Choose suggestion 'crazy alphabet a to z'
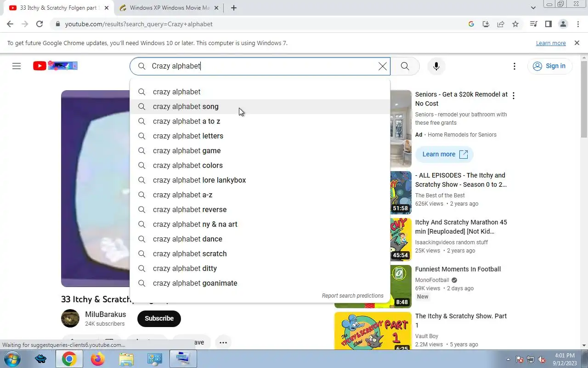The width and height of the screenshot is (588, 368). pyautogui.click(x=260, y=121)
